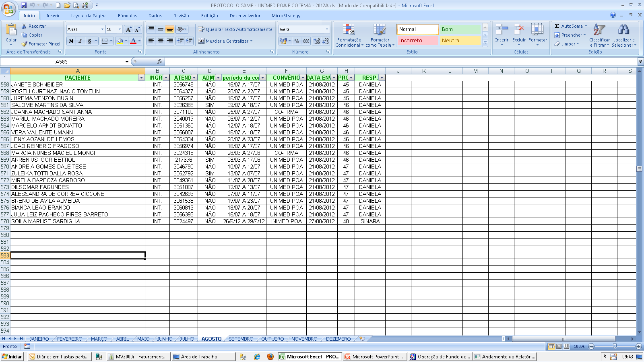Click the Help question mark icon
The height and width of the screenshot is (362, 644).
point(613,15)
